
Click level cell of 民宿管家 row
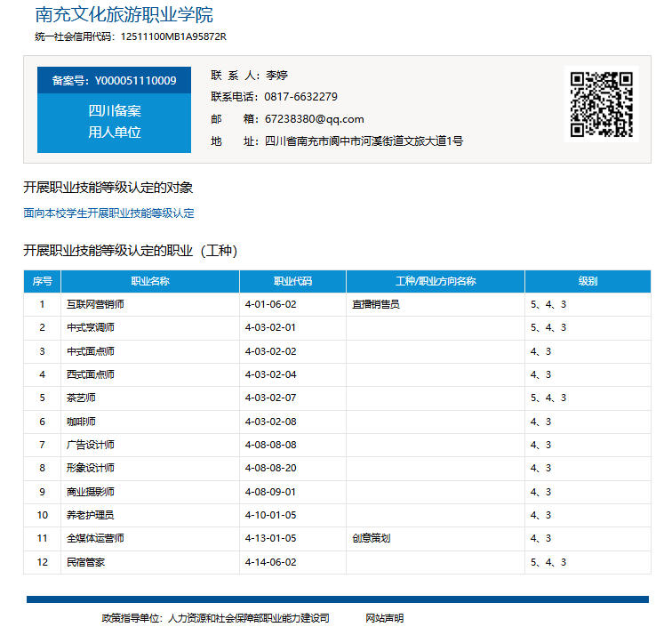pyautogui.click(x=588, y=563)
